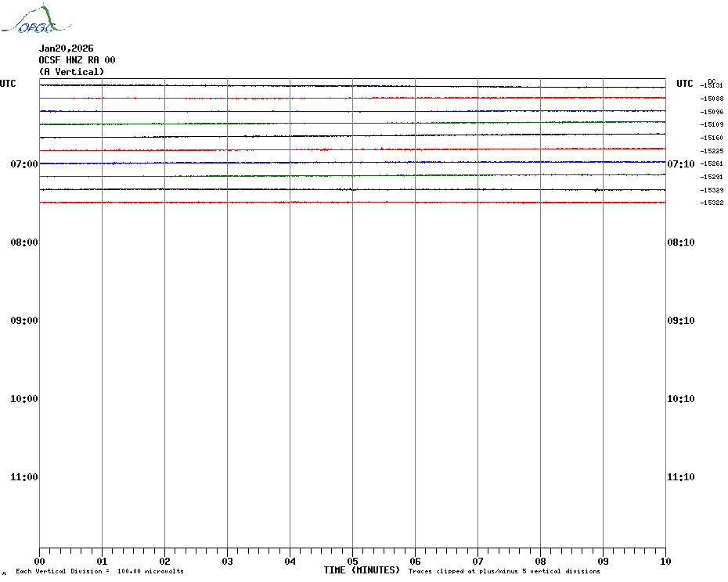Click the last DC offset value -15322
The width and height of the screenshot is (728, 582).
(712, 203)
